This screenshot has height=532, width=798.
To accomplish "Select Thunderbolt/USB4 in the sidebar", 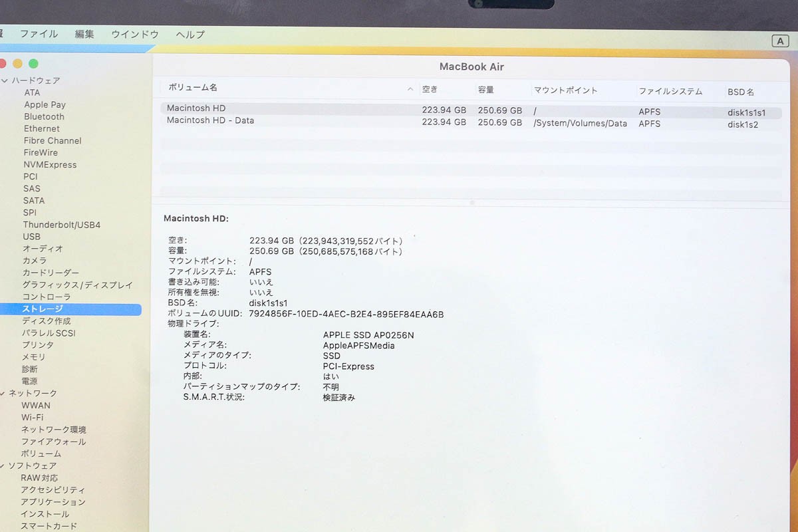I will point(62,225).
